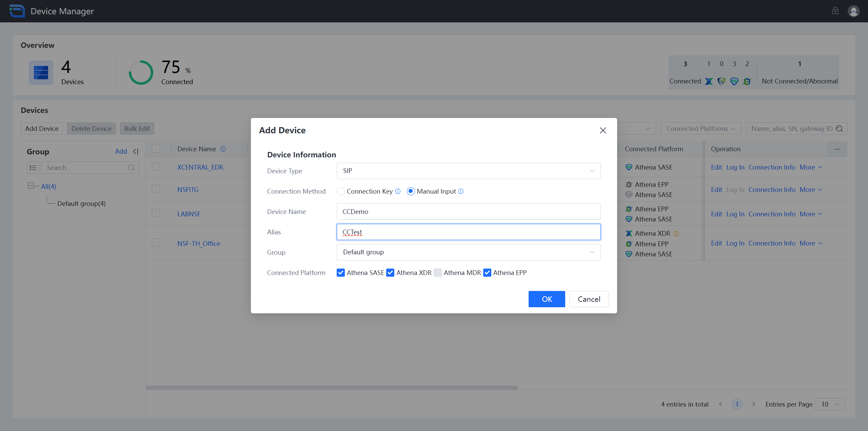Uncheck the Athena SASE platform checkbox
The image size is (868, 431).
(341, 273)
